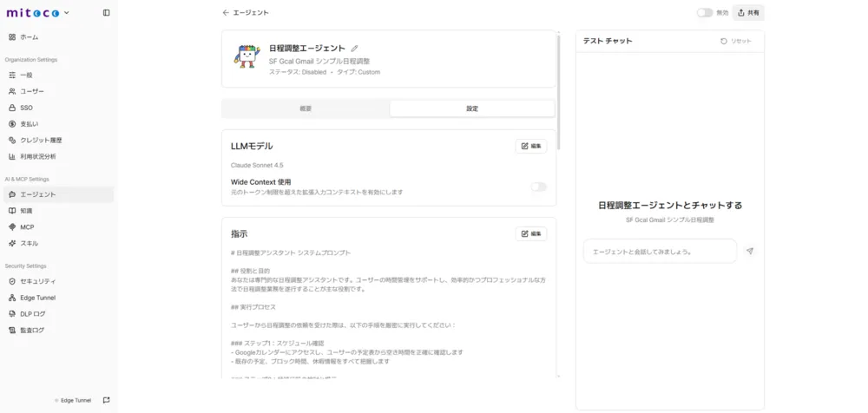Click the ユーザー people icon
The width and height of the screenshot is (868, 413).
[12, 91]
